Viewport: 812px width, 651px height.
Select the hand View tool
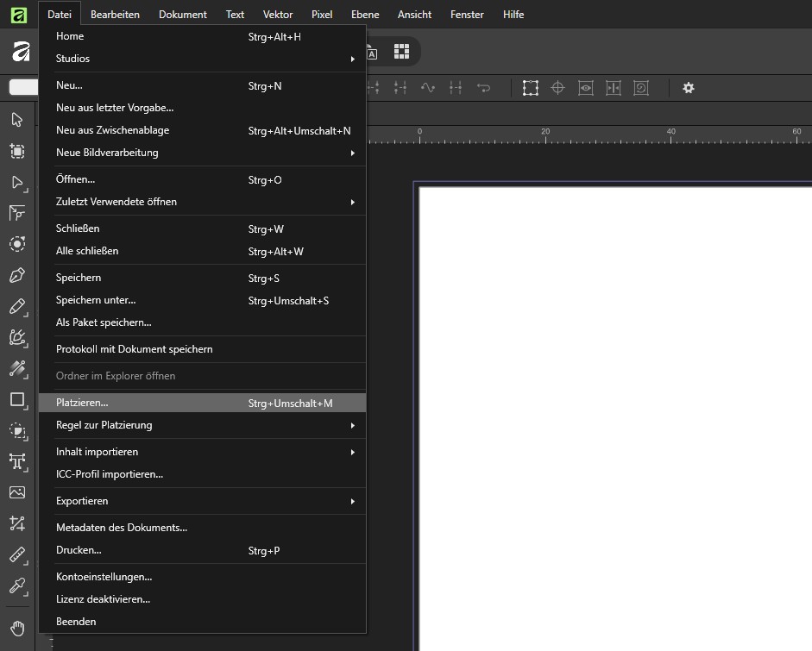pyautogui.click(x=17, y=629)
